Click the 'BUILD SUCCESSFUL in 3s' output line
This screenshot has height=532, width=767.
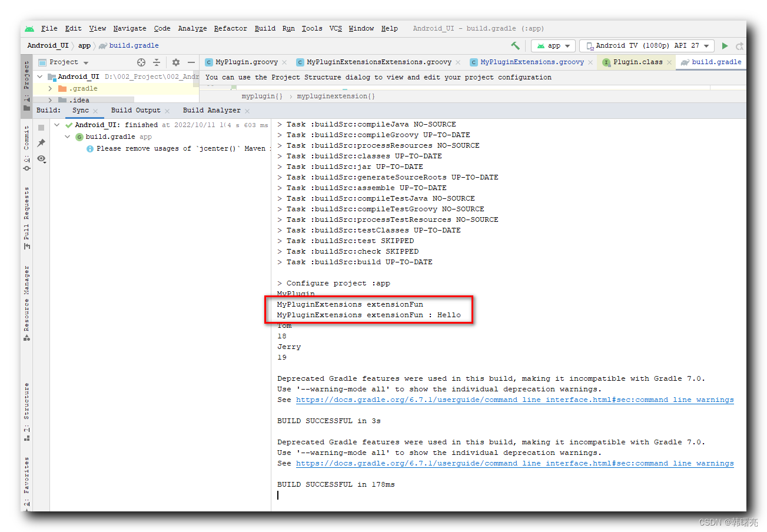[x=329, y=421]
